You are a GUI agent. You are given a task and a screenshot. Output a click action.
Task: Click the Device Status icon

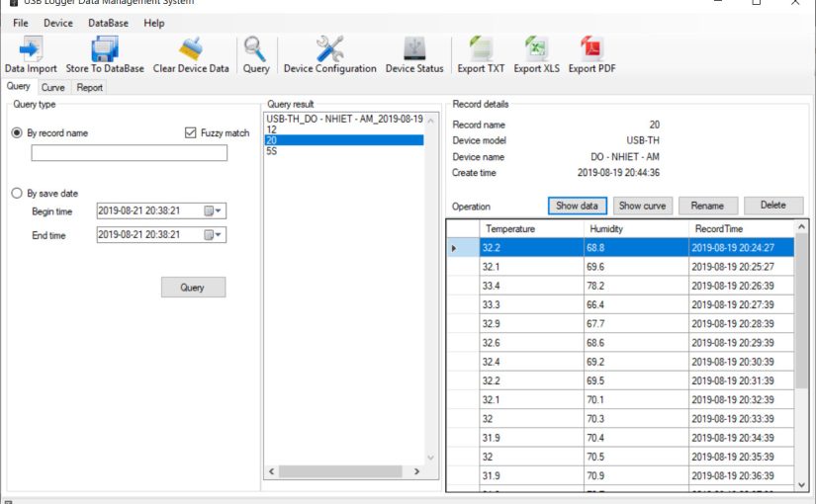[x=414, y=49]
